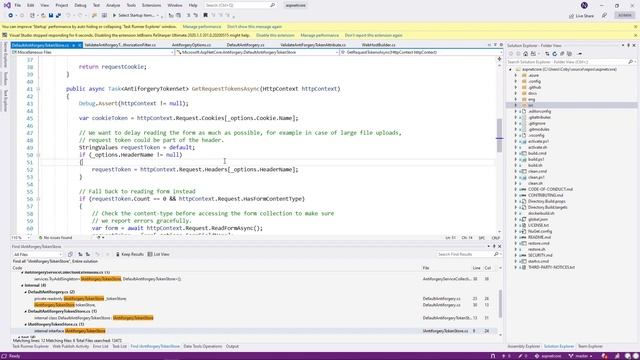Image resolution: width=640 pixels, height=360 pixels.
Task: Select global.json in Solution Explorer
Action: [538, 219]
